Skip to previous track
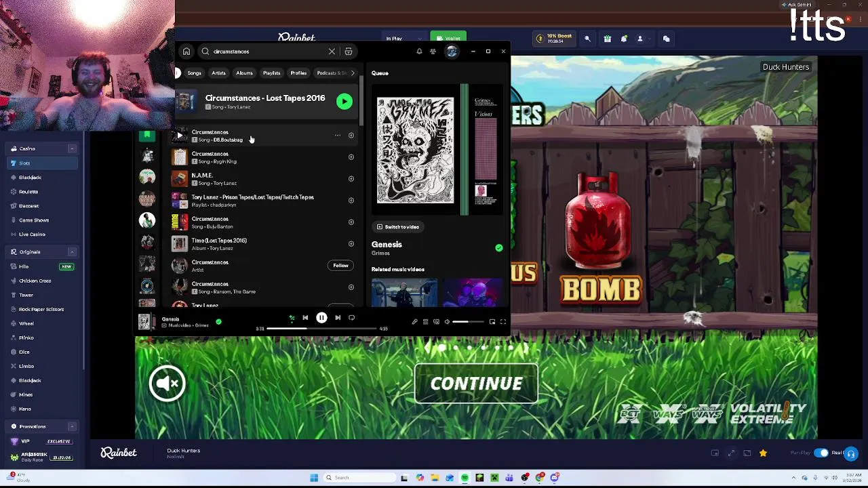Image resolution: width=868 pixels, height=488 pixels. click(305, 318)
